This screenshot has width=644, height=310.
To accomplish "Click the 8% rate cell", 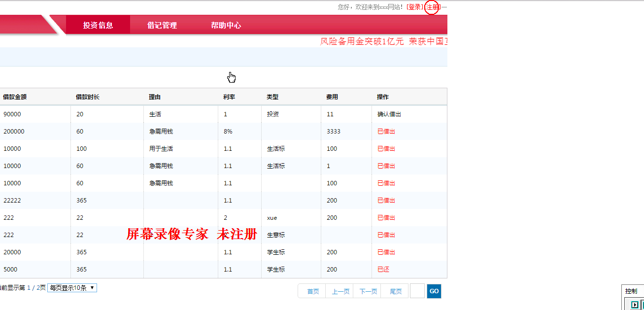I will [228, 132].
